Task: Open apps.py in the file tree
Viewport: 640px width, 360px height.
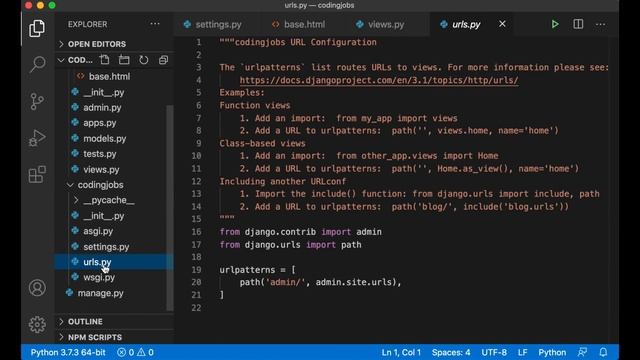Action: tap(100, 123)
